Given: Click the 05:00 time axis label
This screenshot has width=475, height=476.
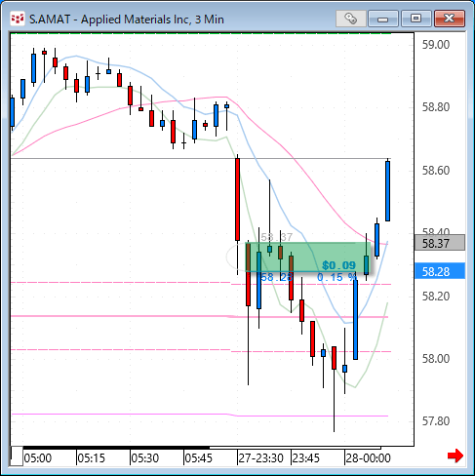Looking at the screenshot, I should pos(38,458).
